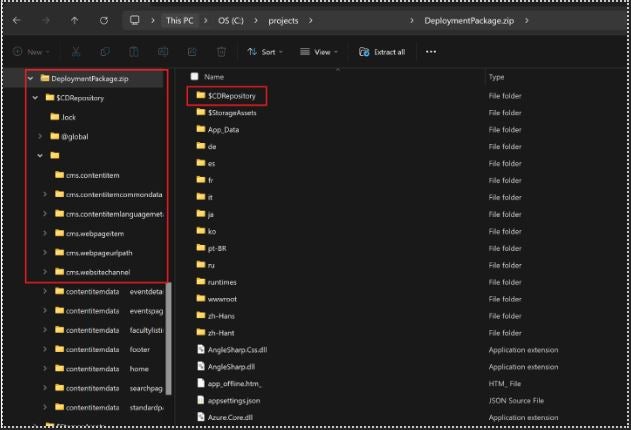The height and width of the screenshot is (430, 631).
Task: Click the projects breadcrumb segment
Action: click(283, 20)
